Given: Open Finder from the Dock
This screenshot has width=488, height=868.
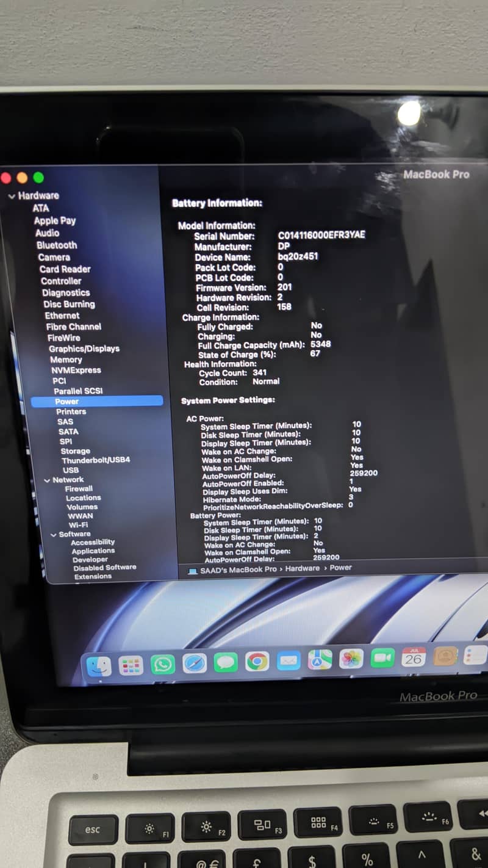Looking at the screenshot, I should pos(98,667).
